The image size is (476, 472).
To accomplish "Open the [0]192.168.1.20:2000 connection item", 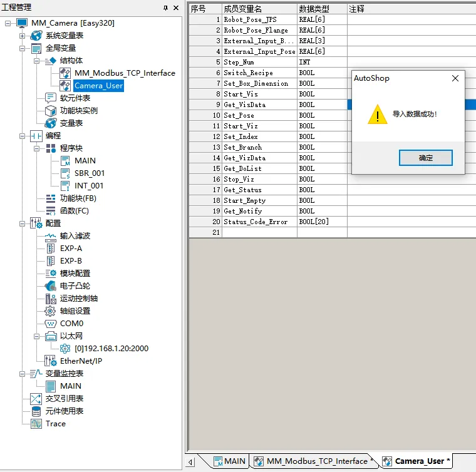I will (111, 349).
